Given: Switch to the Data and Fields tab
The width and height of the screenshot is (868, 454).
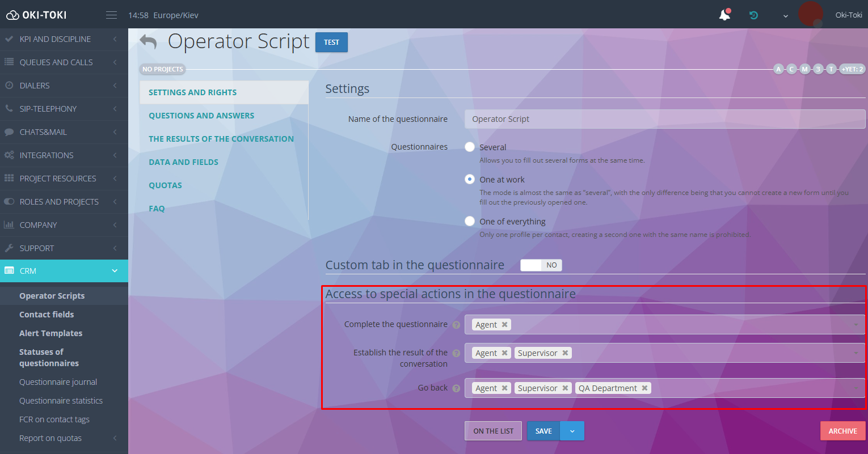Looking at the screenshot, I should click(183, 162).
